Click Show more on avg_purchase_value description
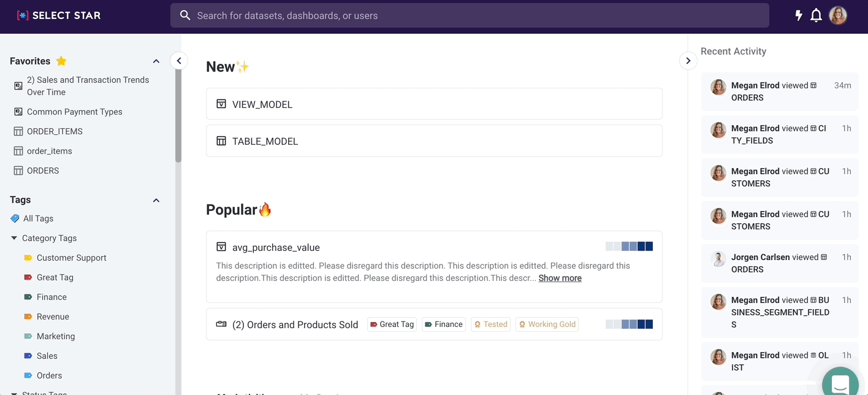Image resolution: width=868 pixels, height=395 pixels. coord(560,278)
